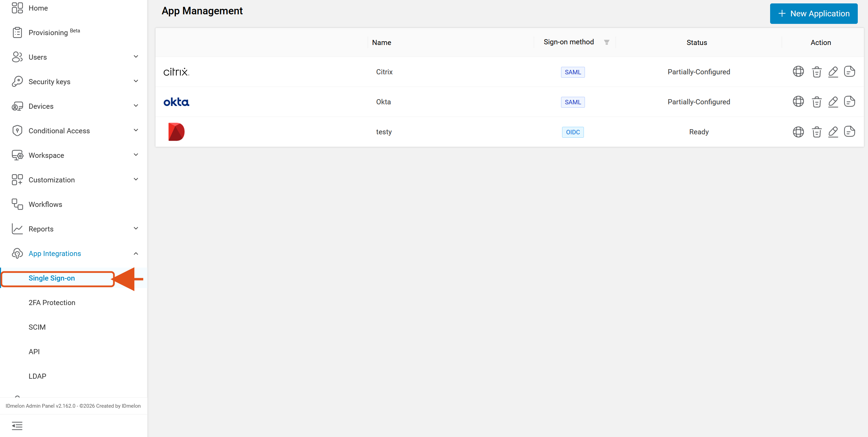Click Okta Partially-Configured status text
This screenshot has width=868, height=437.
click(699, 102)
